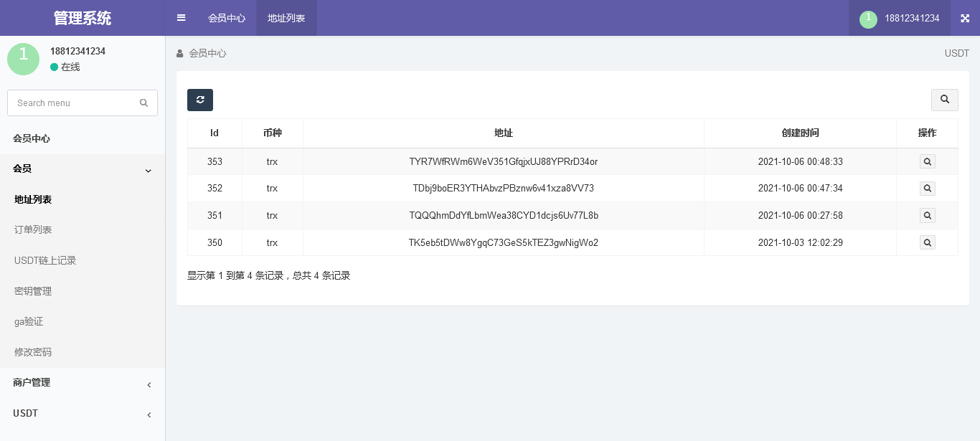Screen dimensions: 980x441
Task: View details of row Id 352
Action: click(927, 189)
